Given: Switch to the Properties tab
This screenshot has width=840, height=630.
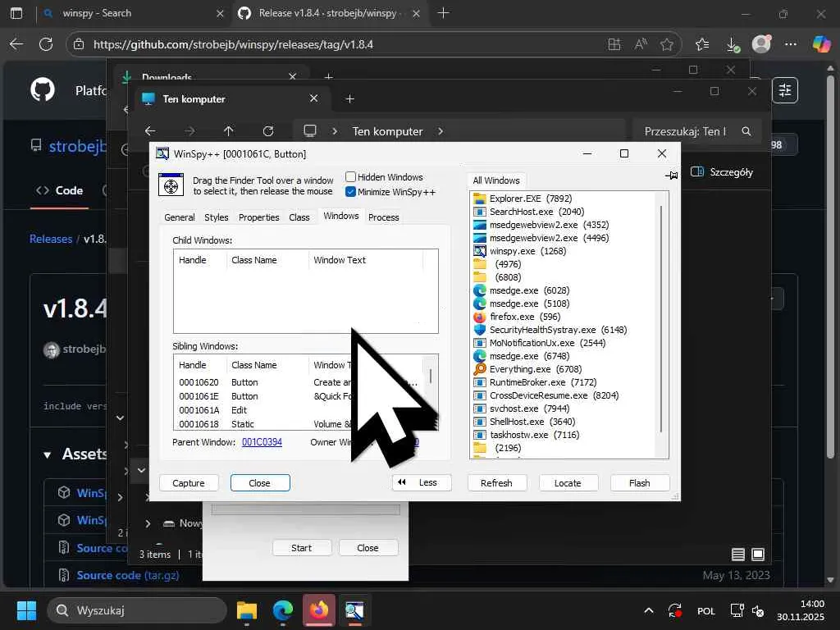Looking at the screenshot, I should [x=258, y=217].
